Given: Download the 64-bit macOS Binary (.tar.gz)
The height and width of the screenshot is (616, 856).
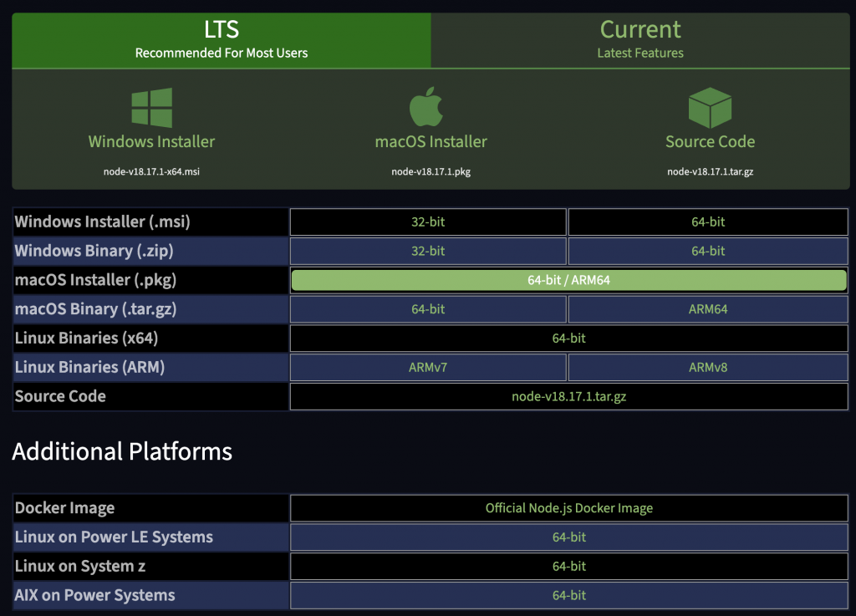Looking at the screenshot, I should (428, 308).
